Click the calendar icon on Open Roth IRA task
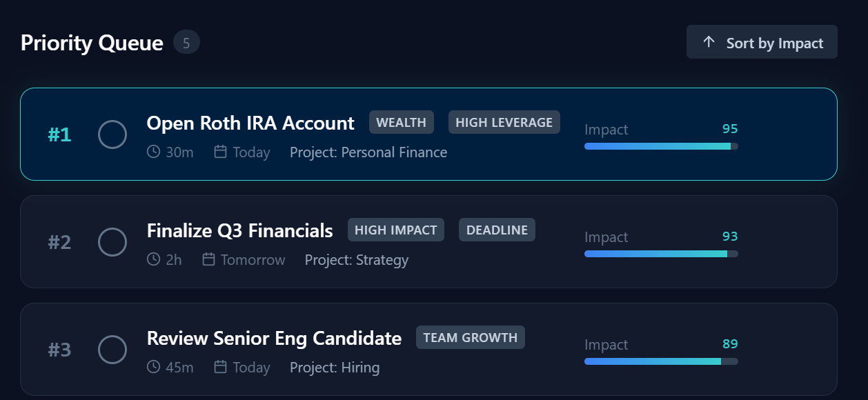This screenshot has height=400, width=868. click(221, 152)
